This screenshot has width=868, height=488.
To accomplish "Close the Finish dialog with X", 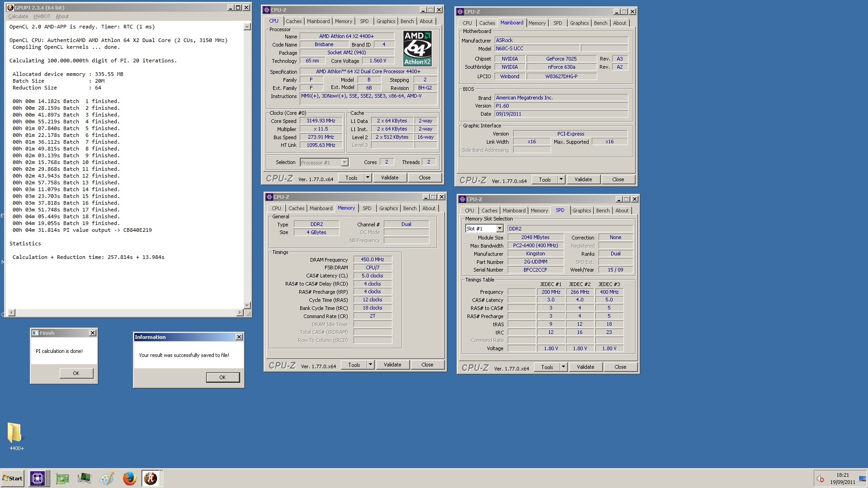I will pos(92,333).
